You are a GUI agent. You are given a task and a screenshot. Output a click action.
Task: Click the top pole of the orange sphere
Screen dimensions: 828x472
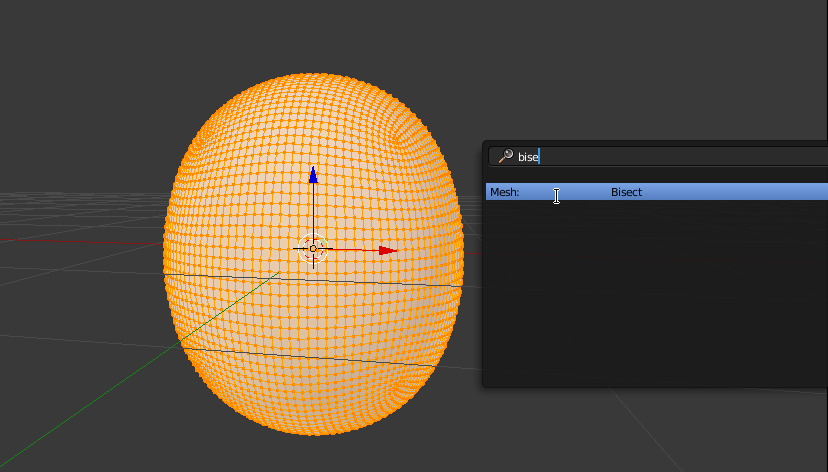[x=312, y=74]
